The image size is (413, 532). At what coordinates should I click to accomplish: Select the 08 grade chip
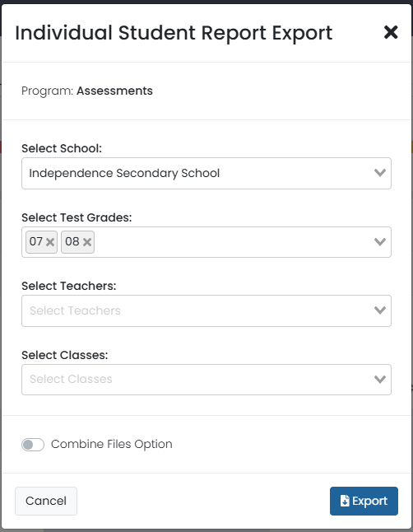72,241
